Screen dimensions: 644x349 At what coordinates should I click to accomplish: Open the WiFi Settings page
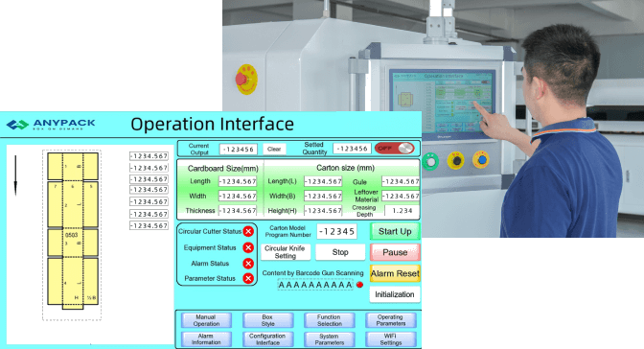[391, 339]
